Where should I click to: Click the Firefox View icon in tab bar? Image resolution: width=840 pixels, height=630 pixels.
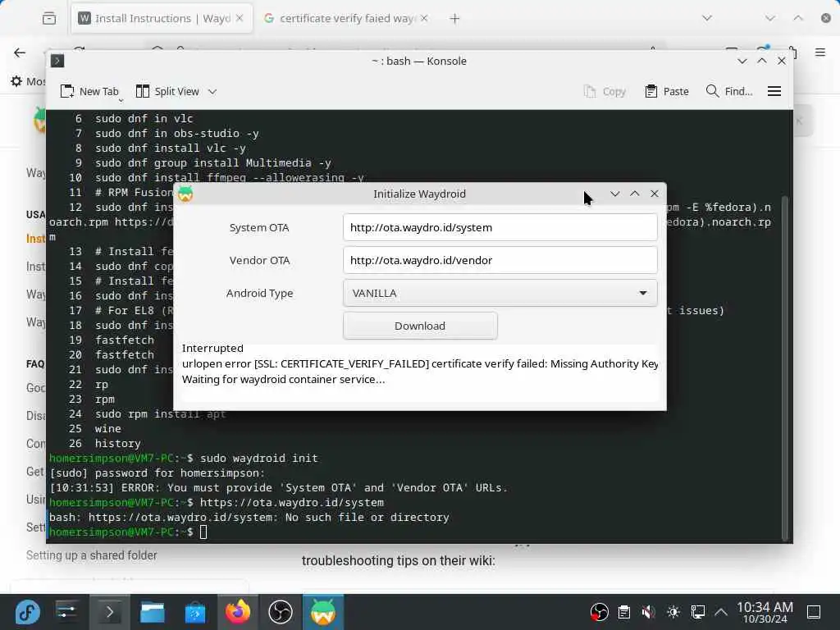[49, 19]
